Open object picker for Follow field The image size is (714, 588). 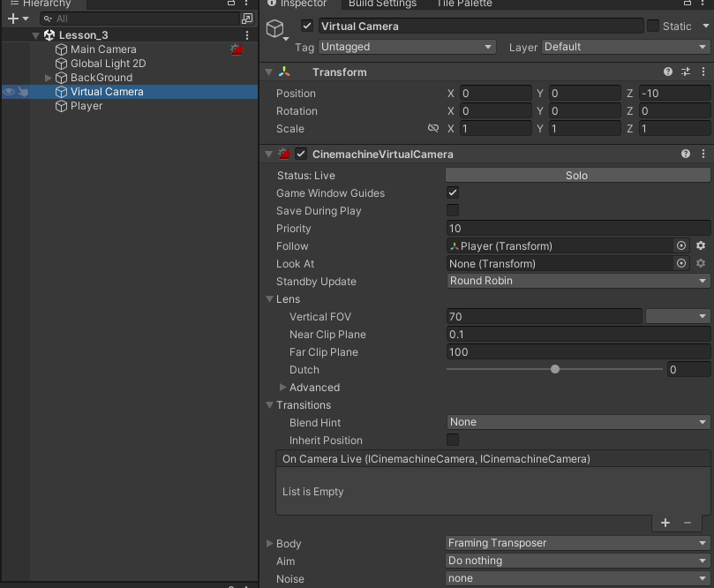[680, 246]
